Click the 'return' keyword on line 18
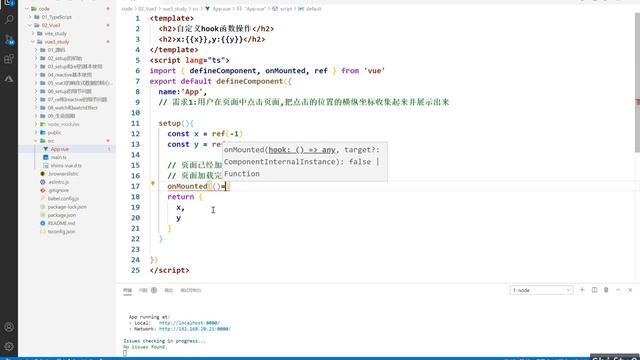Image resolution: width=640 pixels, height=360 pixels. click(x=180, y=197)
